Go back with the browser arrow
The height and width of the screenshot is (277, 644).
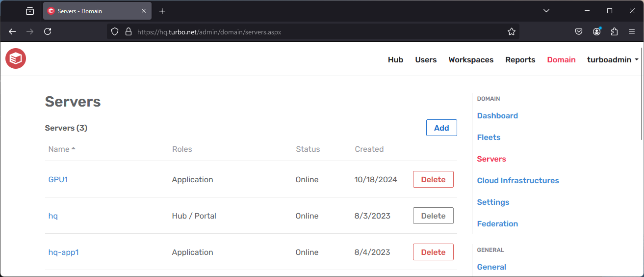[x=12, y=31]
